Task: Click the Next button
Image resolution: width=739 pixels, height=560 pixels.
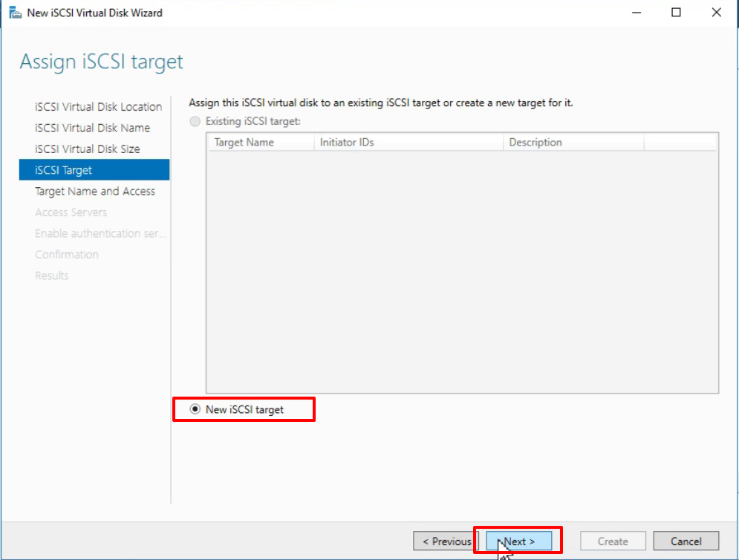Action: point(519,541)
